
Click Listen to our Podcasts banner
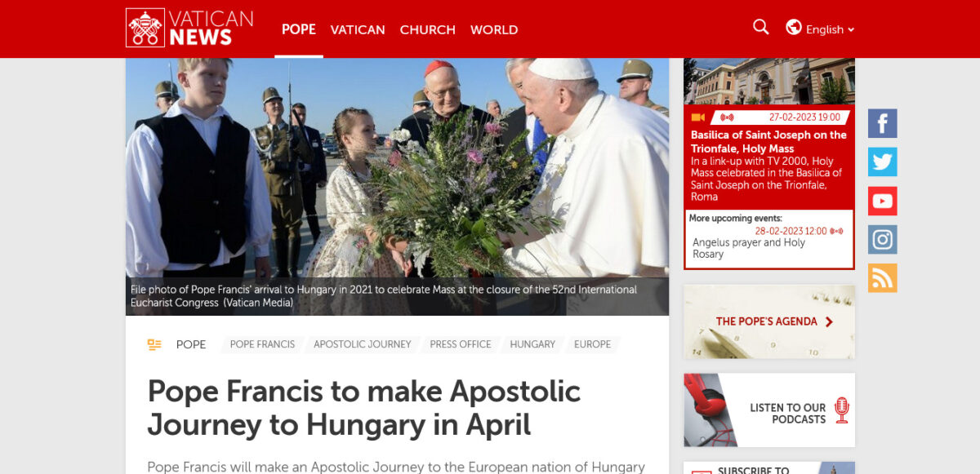[x=769, y=410]
